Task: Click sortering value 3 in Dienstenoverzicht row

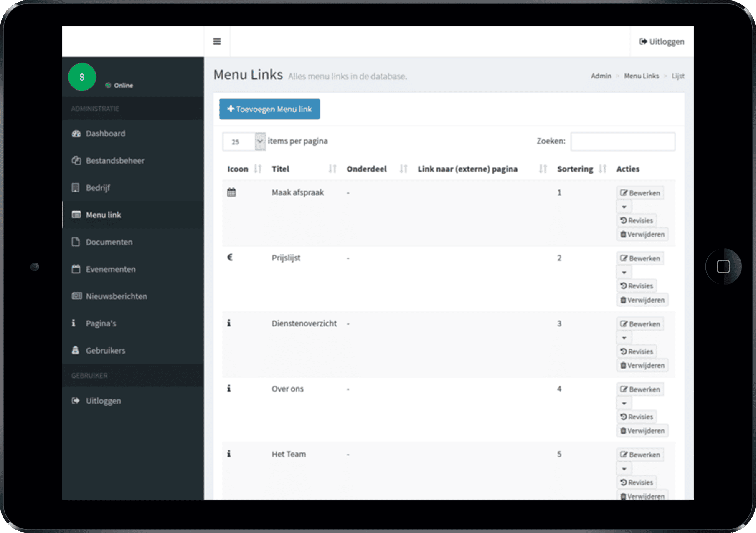Action: click(559, 323)
